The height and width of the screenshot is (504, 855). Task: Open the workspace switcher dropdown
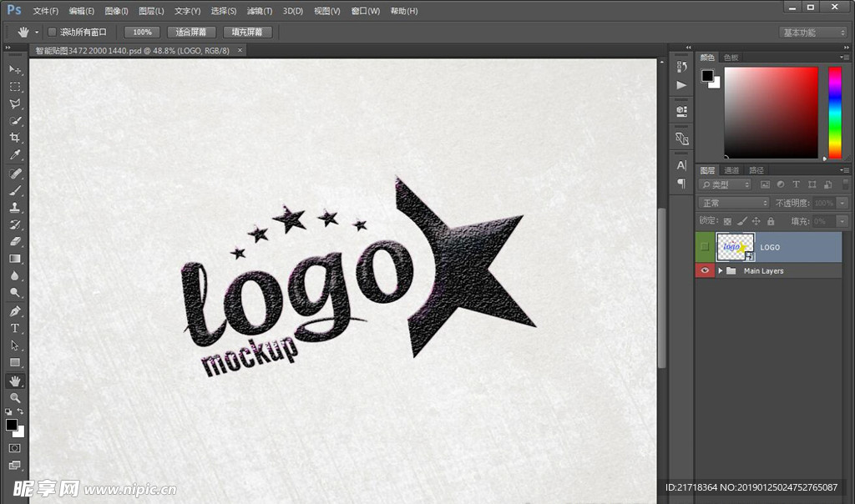coord(813,33)
